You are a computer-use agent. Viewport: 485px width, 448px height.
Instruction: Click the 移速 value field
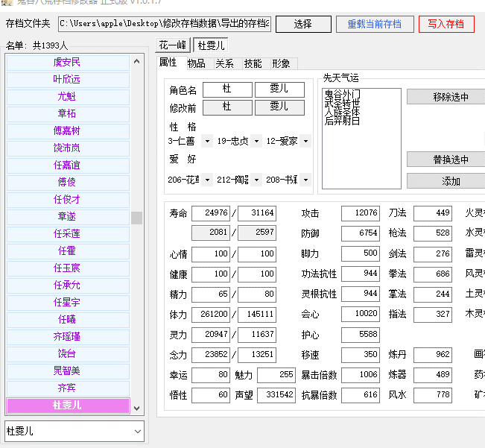click(x=361, y=355)
